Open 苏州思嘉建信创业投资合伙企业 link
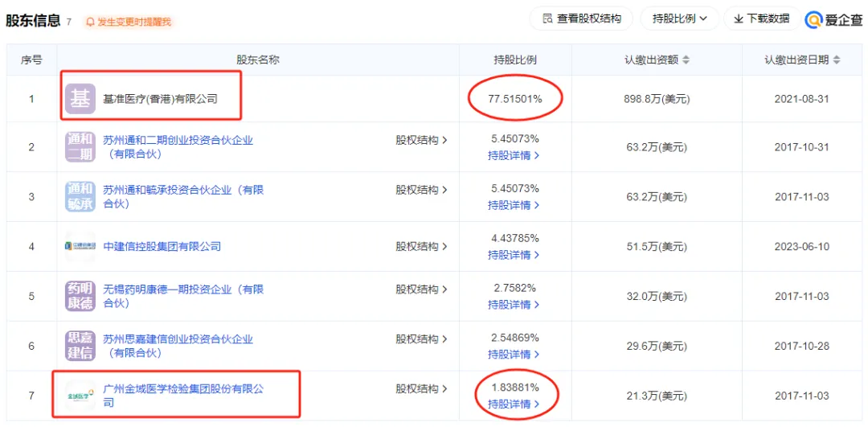The image size is (868, 427). [x=178, y=346]
